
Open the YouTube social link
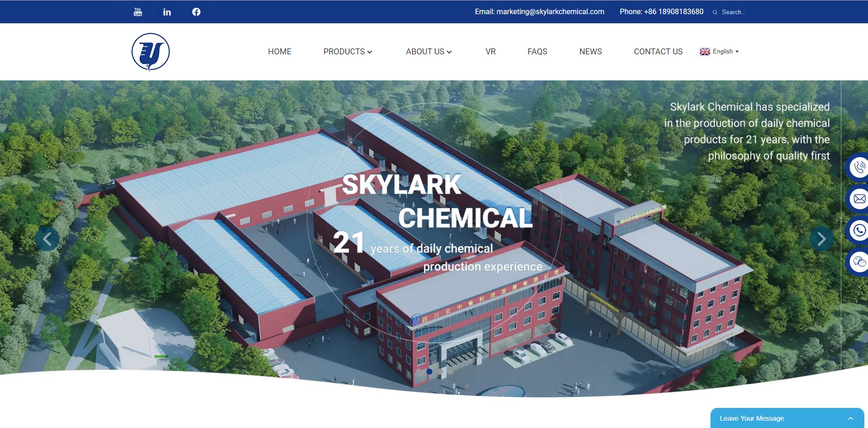coord(137,12)
